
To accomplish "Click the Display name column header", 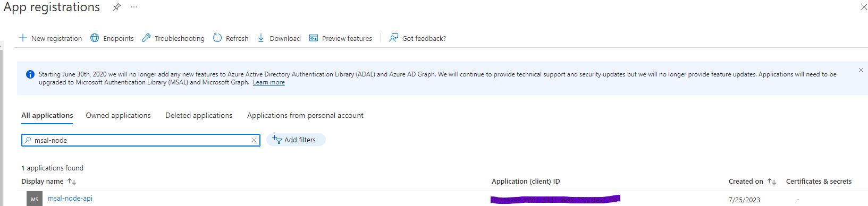I will click(43, 182).
